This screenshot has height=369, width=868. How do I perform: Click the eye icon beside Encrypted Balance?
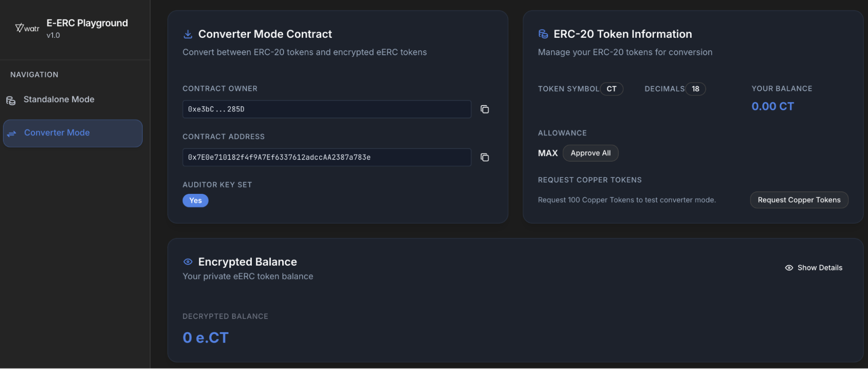tap(188, 262)
